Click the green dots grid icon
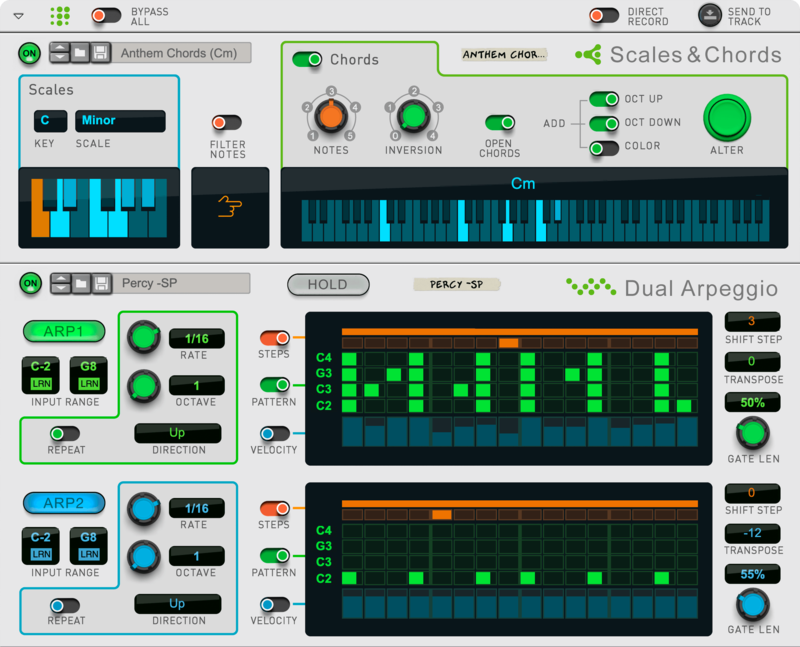 tap(60, 16)
